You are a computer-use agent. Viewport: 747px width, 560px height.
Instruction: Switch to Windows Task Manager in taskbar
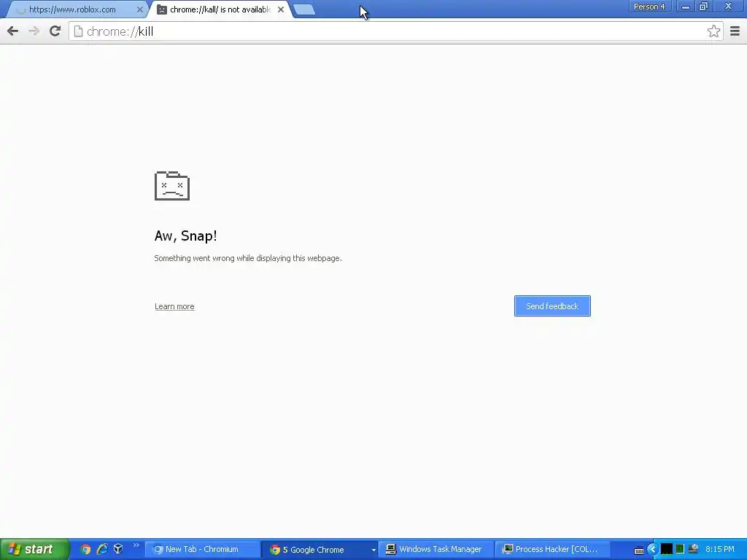tap(436, 550)
